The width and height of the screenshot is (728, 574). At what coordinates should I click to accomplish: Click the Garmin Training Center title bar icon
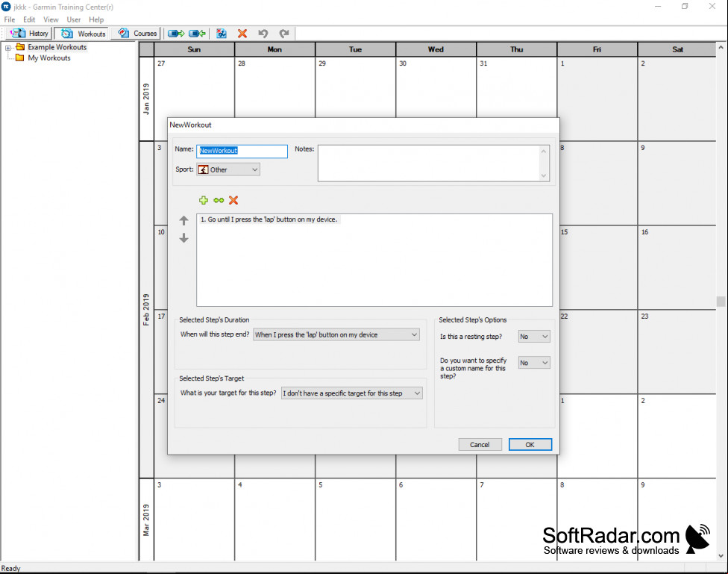click(x=6, y=7)
